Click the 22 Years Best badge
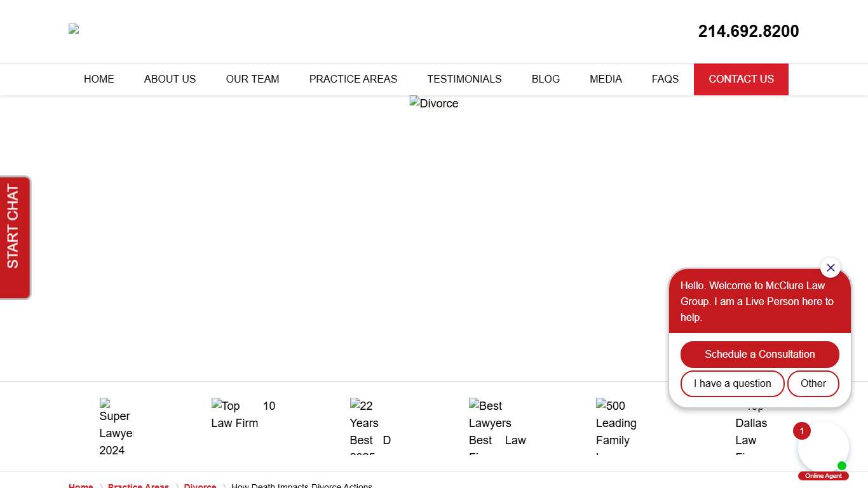 click(370, 426)
